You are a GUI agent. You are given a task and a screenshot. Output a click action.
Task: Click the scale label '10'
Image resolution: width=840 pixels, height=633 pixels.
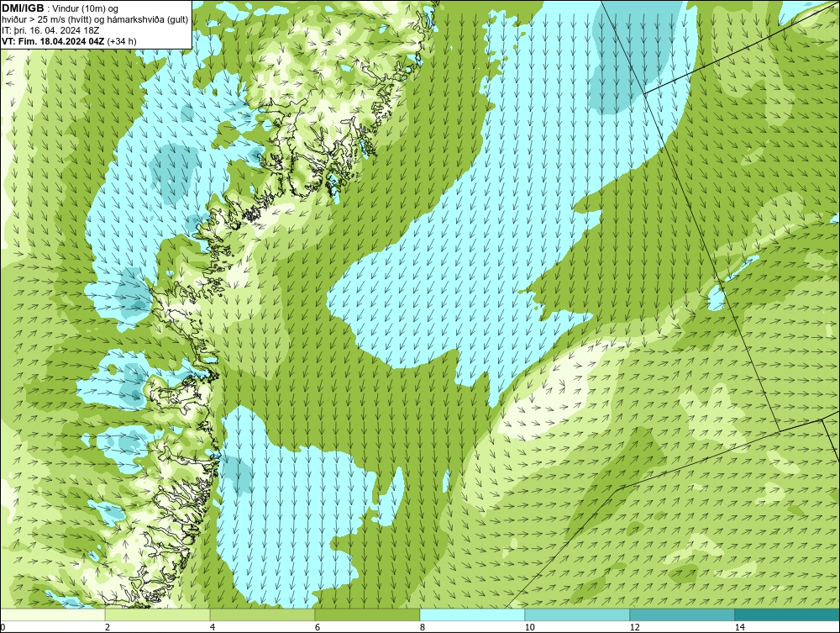coord(530,628)
